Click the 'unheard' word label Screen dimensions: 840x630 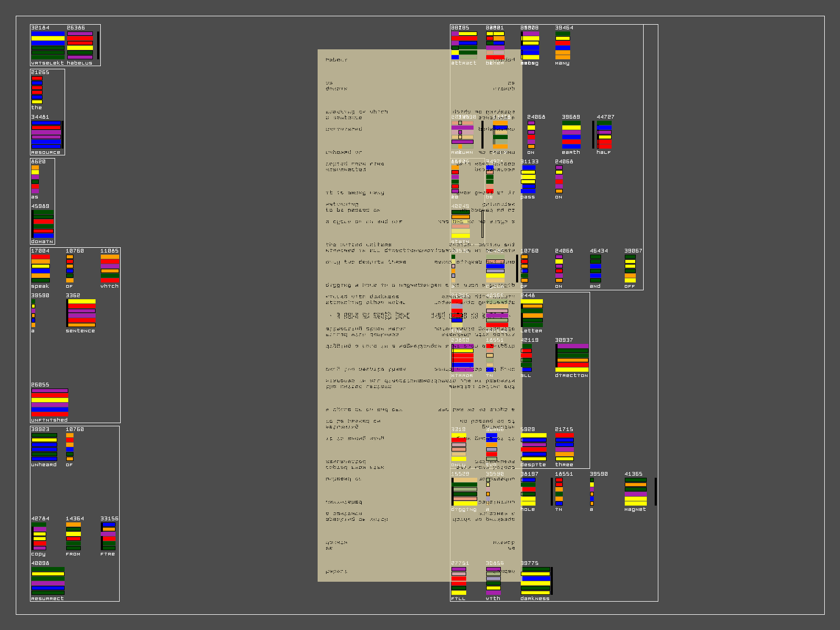[x=44, y=465]
